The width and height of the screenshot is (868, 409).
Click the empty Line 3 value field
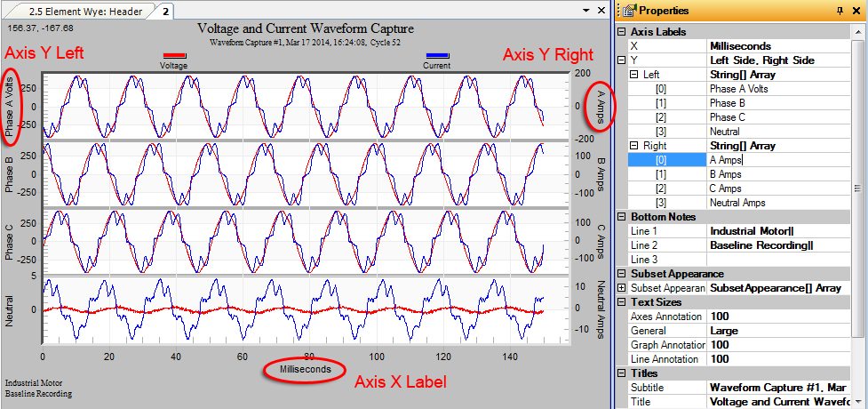coord(778,260)
